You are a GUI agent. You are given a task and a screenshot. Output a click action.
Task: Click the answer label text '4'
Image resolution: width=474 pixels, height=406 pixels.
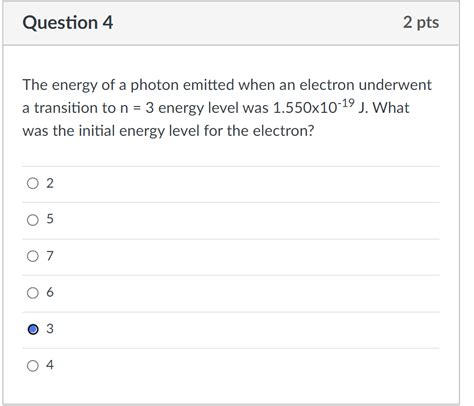pos(50,365)
